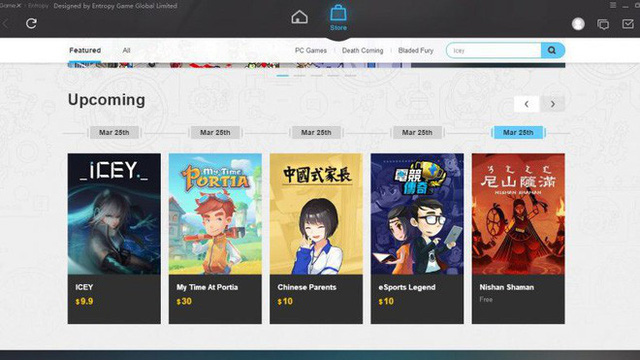Select first banner carousel indicator
The image size is (640, 360).
(282, 76)
